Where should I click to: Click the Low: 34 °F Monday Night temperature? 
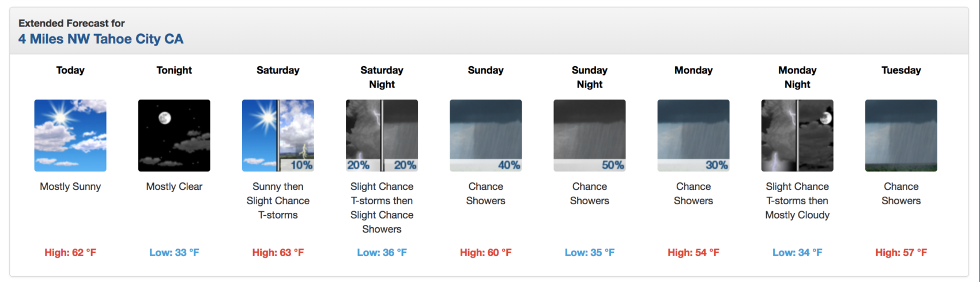point(797,253)
